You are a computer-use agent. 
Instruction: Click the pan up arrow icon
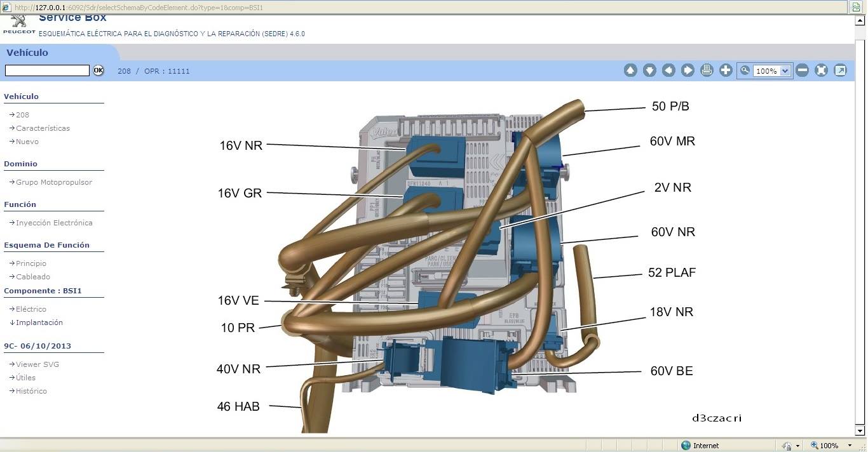[x=630, y=70]
